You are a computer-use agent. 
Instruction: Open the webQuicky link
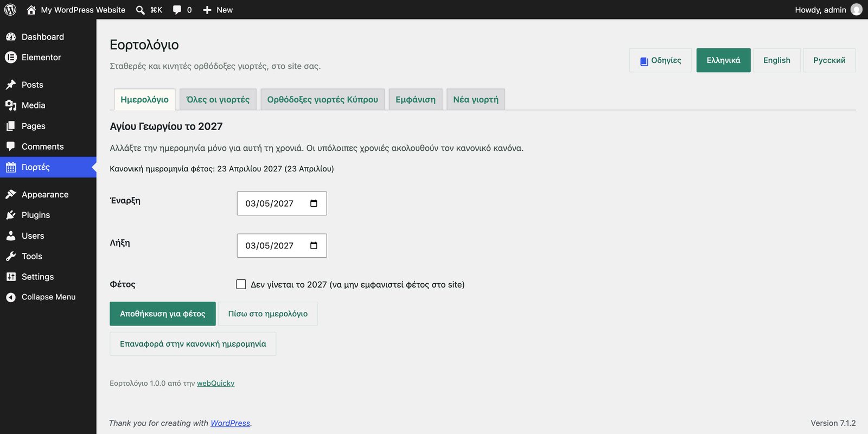click(215, 383)
